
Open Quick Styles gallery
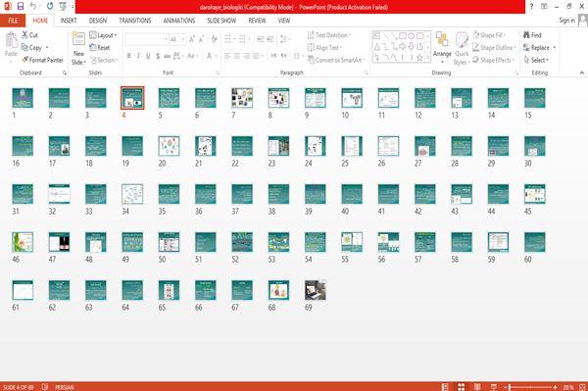point(462,49)
